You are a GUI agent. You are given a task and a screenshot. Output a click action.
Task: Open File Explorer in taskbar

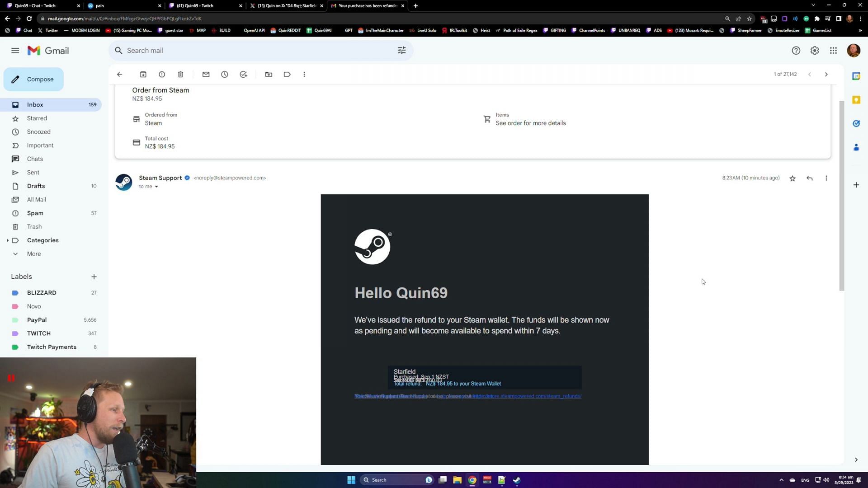tap(457, 480)
